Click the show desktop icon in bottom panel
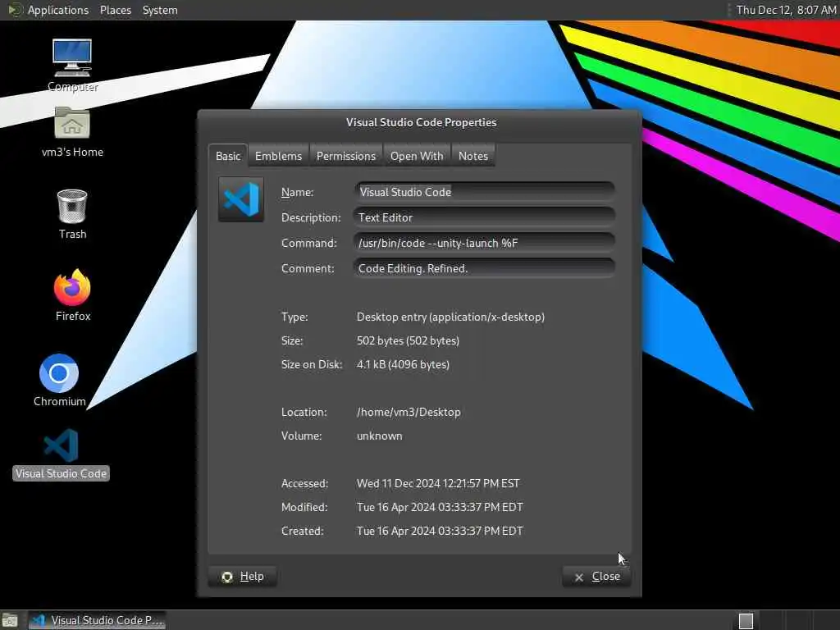This screenshot has height=630, width=840. tap(10, 621)
